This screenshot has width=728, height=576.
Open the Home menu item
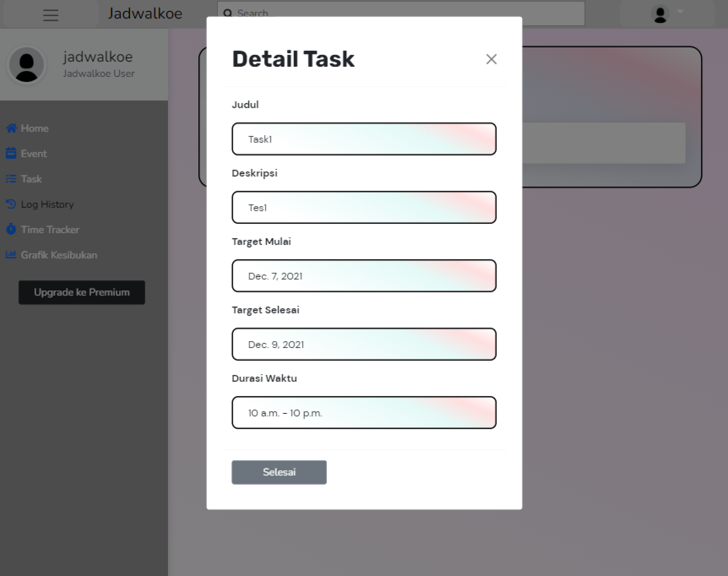click(34, 128)
